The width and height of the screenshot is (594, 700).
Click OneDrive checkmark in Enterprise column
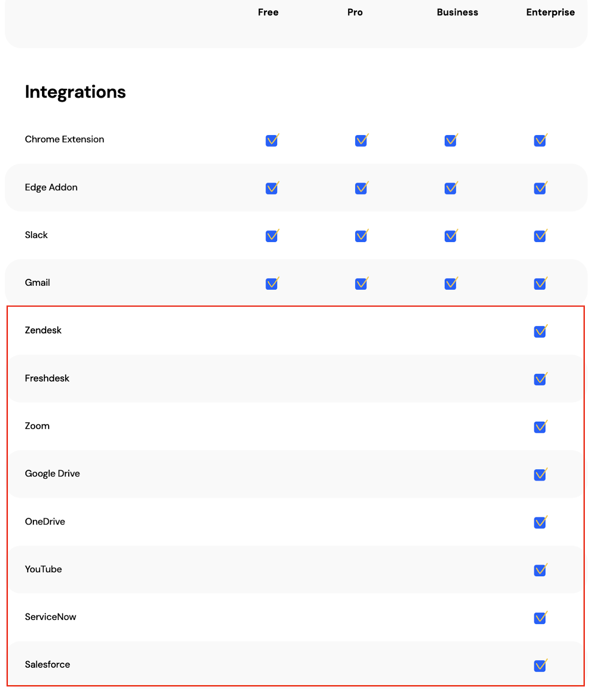pos(541,522)
